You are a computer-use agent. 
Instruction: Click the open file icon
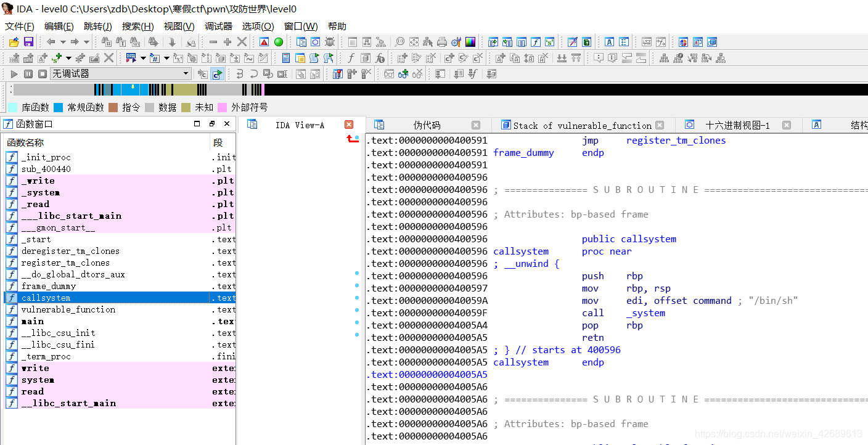coord(14,42)
